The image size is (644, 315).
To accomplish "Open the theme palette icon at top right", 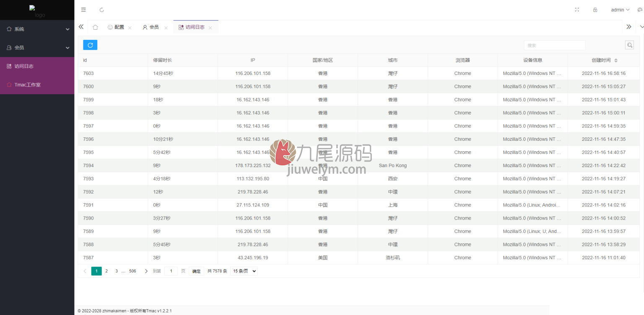I will [640, 10].
